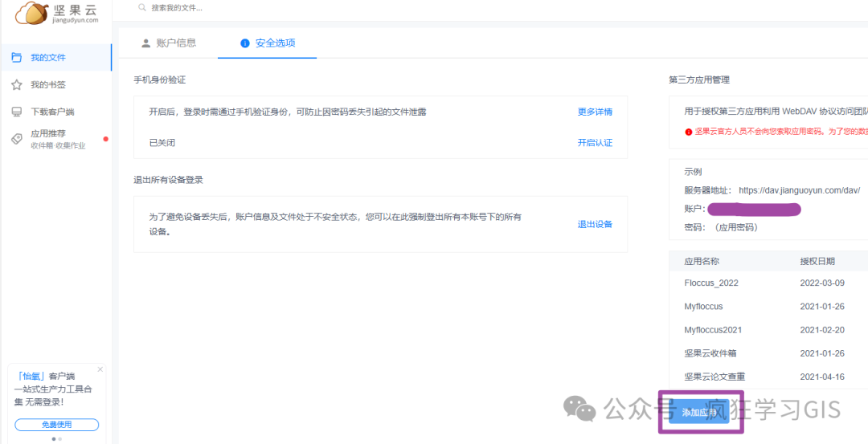Select the 坚果云论文查重 app row

(769, 377)
